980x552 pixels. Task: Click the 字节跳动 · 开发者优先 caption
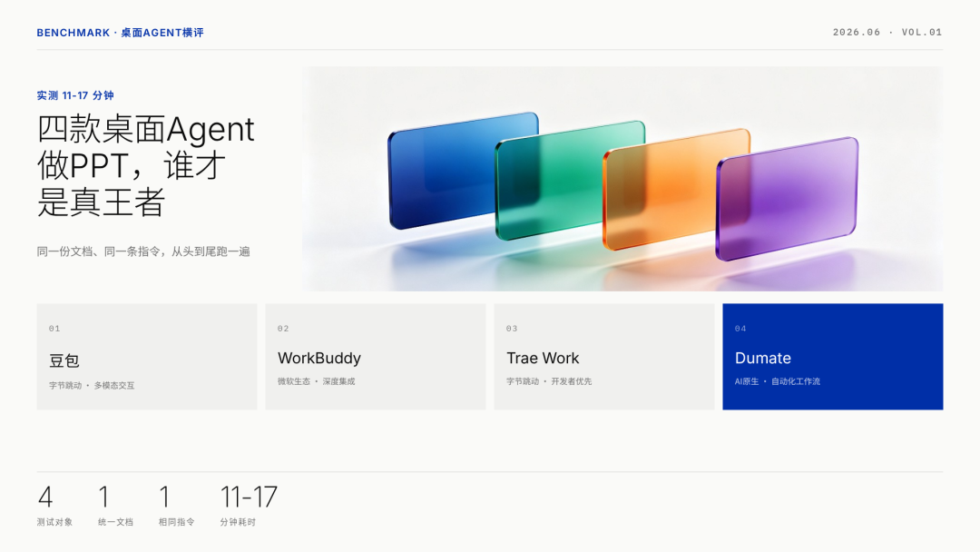[549, 381]
